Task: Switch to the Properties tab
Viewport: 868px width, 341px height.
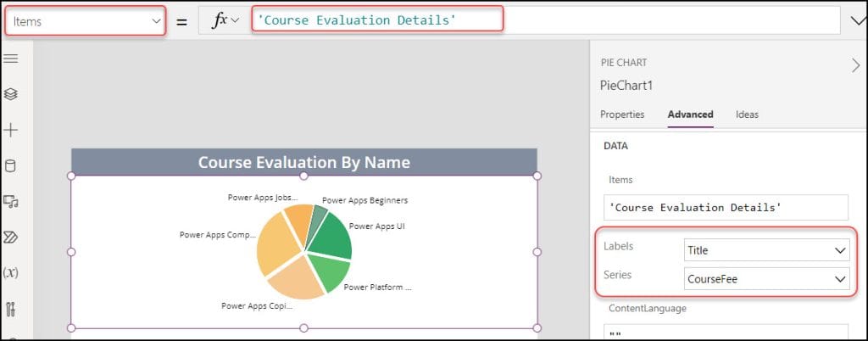Action: pyautogui.click(x=622, y=115)
